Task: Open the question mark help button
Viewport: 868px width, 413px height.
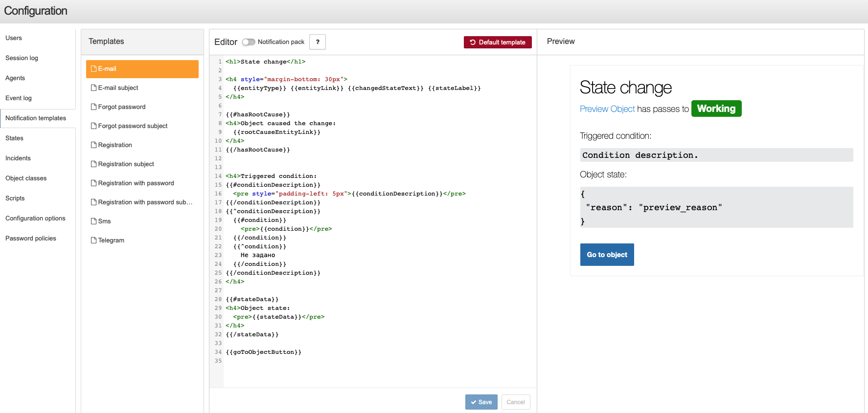Action: 318,42
